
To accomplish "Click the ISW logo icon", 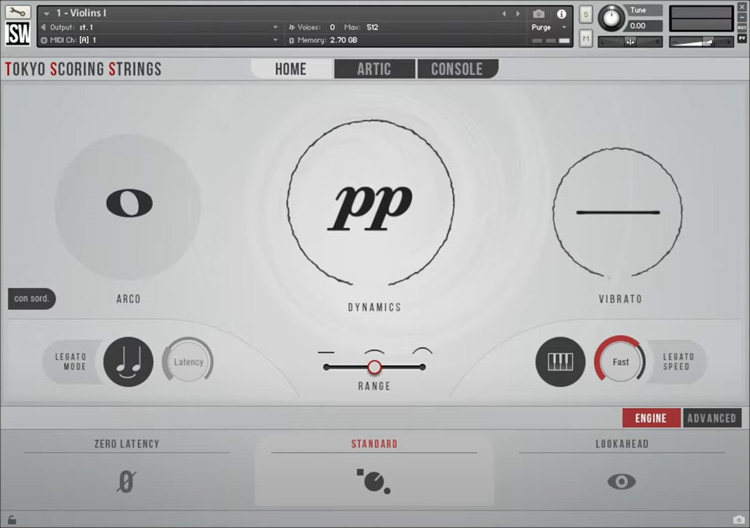I will 18,33.
